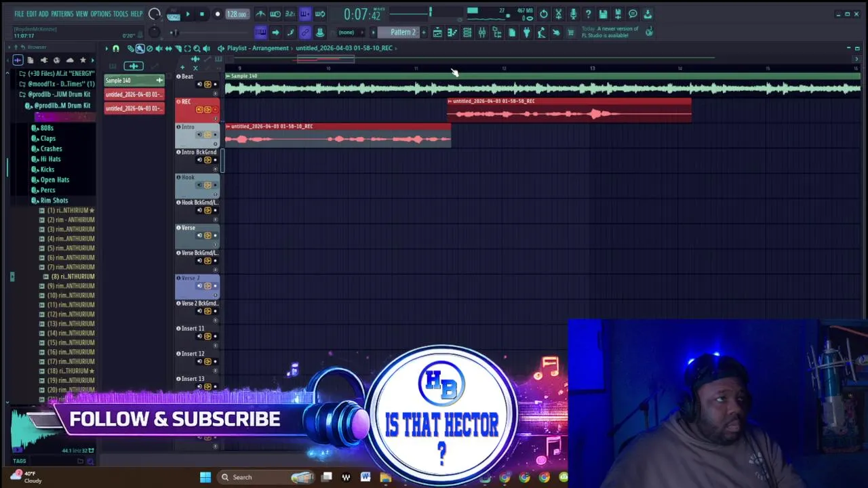868x488 pixels.
Task: Toggle Pat/Song mode switch
Action: pos(172,14)
